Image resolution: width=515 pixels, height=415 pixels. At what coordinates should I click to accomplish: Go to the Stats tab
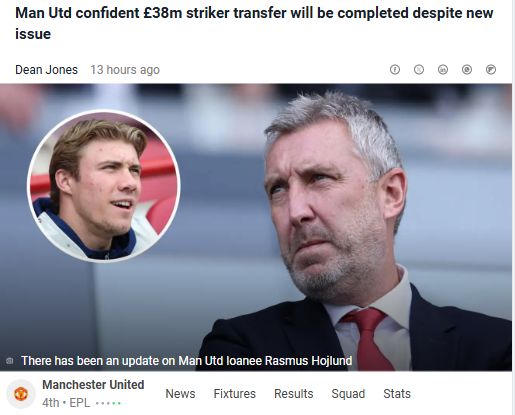click(x=397, y=394)
